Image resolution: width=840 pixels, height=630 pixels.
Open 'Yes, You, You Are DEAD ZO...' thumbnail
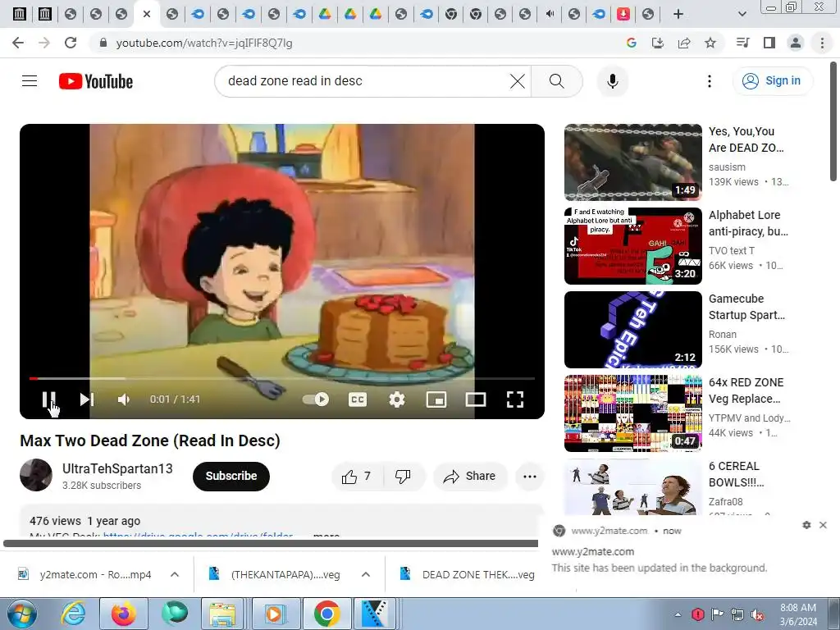pos(632,162)
